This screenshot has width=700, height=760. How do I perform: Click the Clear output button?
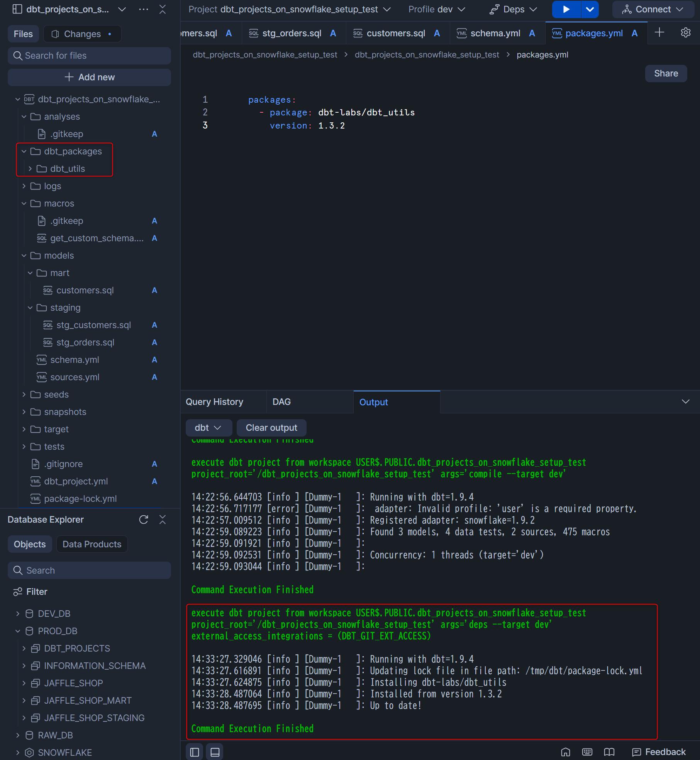(x=271, y=428)
